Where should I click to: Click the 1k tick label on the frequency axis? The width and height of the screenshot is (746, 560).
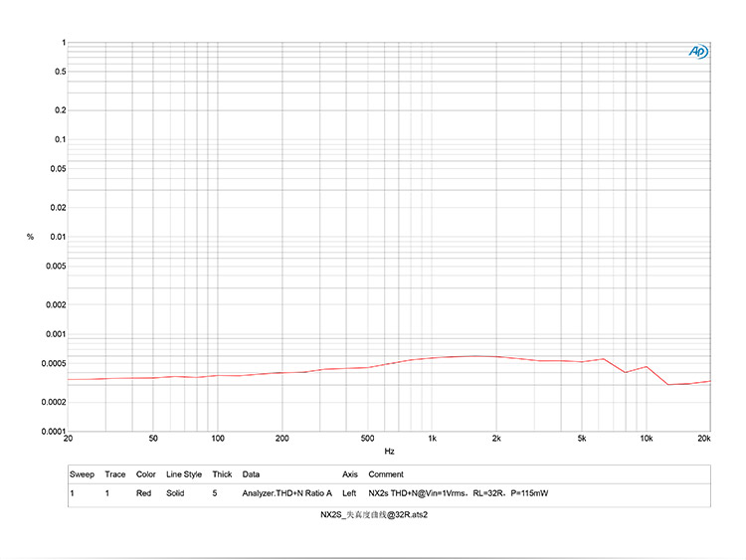click(x=432, y=438)
